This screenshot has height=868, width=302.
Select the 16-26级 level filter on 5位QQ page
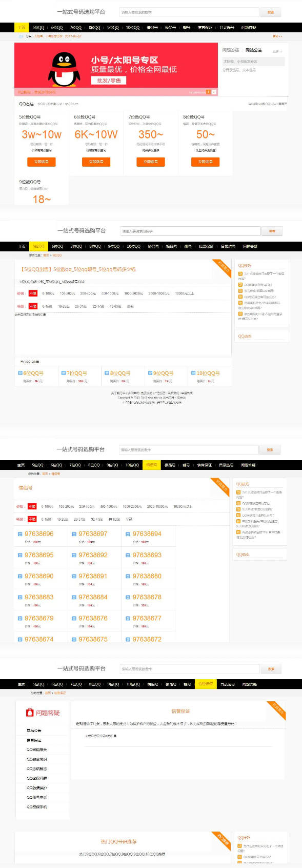pyautogui.click(x=64, y=306)
